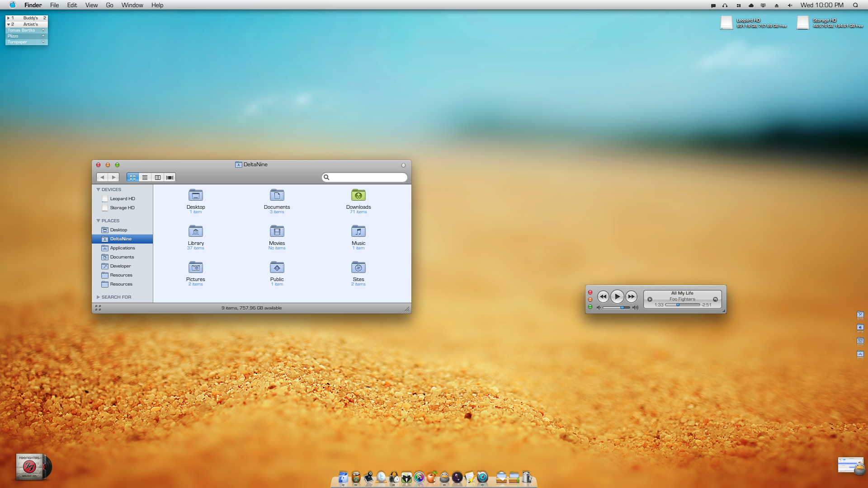Open Leopard HD drive on the desktop
868x488 pixels.
(x=726, y=23)
